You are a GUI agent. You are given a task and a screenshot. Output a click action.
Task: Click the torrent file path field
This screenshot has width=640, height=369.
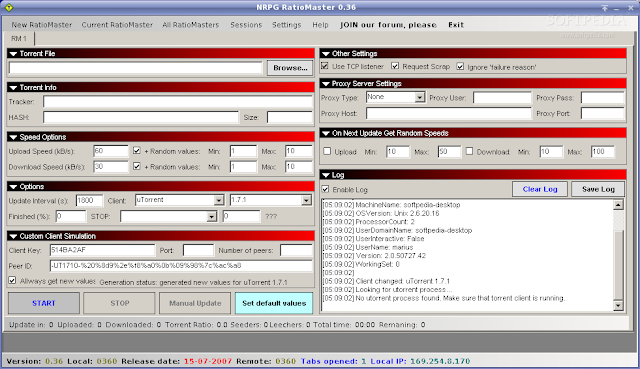click(x=135, y=68)
